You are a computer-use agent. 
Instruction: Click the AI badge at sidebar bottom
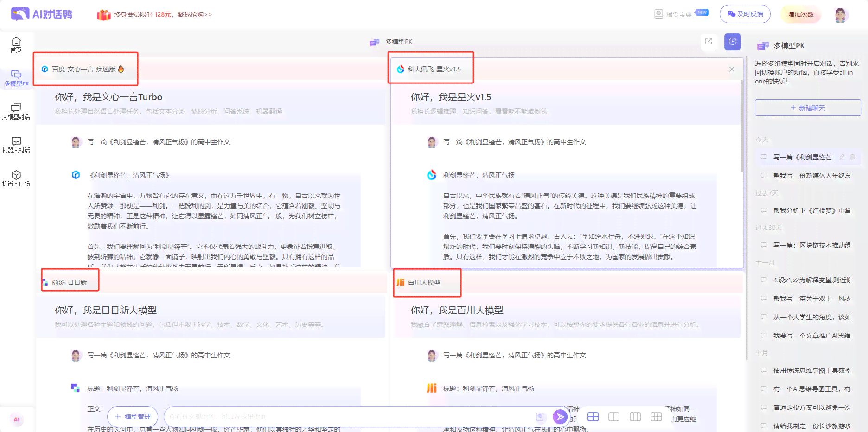click(x=17, y=419)
